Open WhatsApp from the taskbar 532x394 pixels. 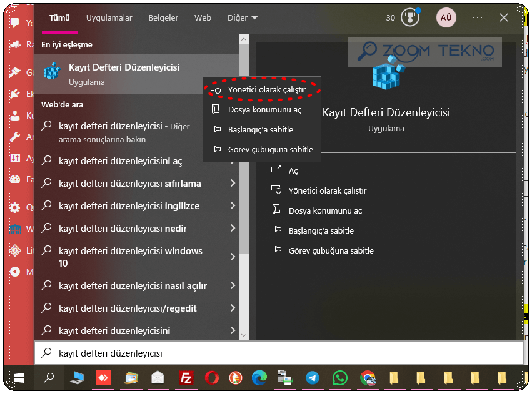(339, 377)
